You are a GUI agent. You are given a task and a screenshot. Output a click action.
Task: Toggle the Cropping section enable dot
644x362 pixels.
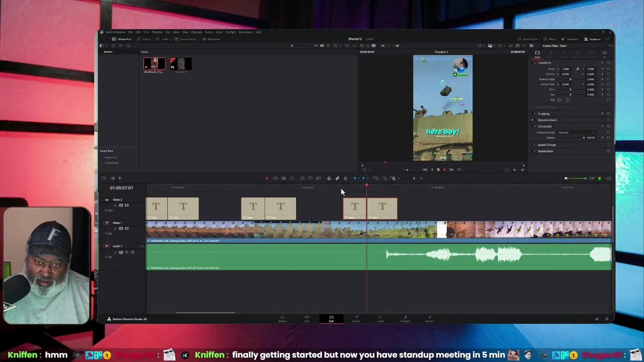pyautogui.click(x=534, y=114)
